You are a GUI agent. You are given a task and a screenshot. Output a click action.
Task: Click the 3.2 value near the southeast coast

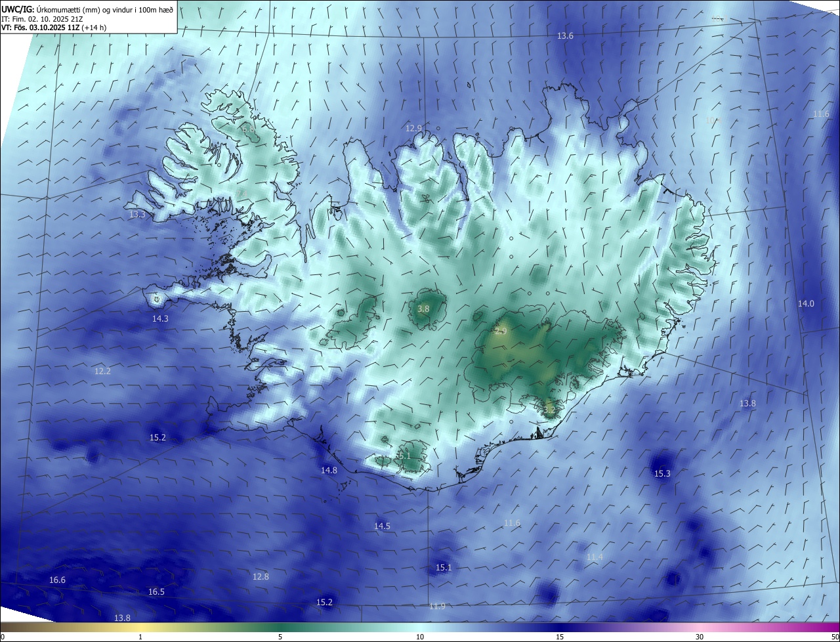pyautogui.click(x=550, y=410)
